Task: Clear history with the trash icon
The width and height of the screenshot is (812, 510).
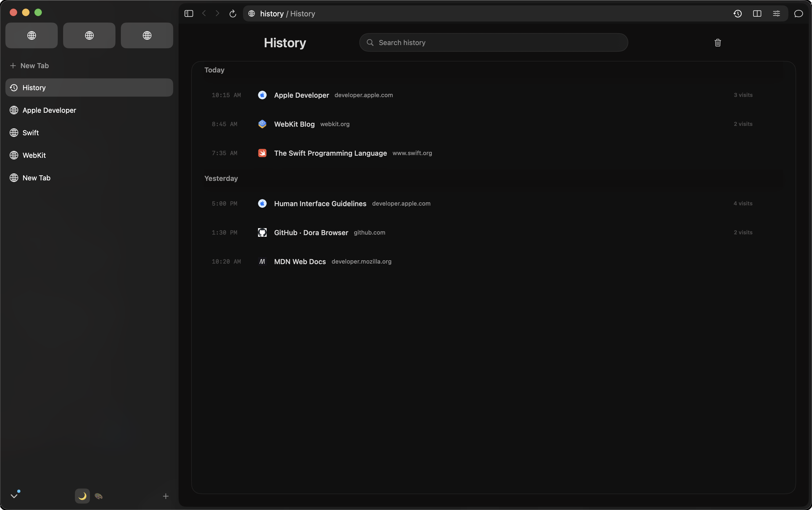Action: coord(717,42)
